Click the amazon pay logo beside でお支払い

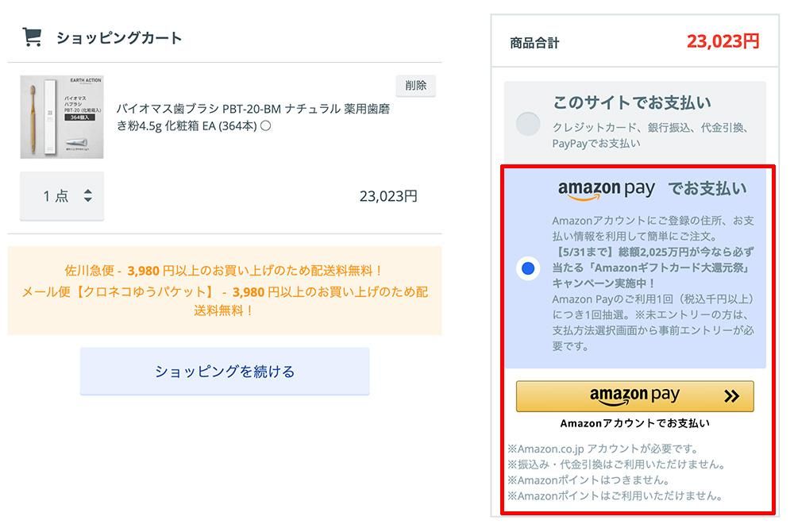coord(606,190)
